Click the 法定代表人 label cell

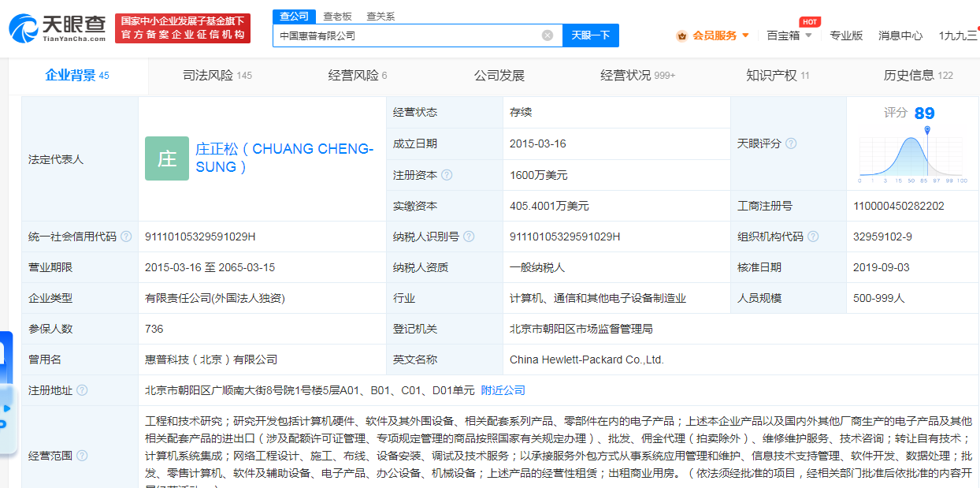[80, 159]
